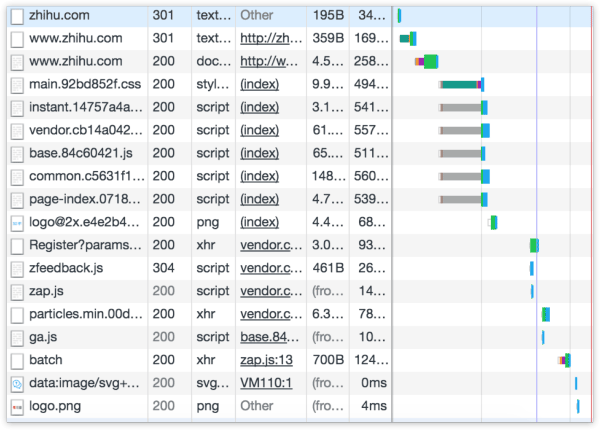The height and width of the screenshot is (430, 600).
Task: Select the vendor.cb14a042 script request
Action: [x=86, y=130]
